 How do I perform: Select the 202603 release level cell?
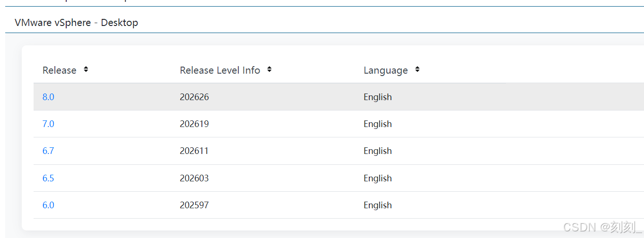194,178
